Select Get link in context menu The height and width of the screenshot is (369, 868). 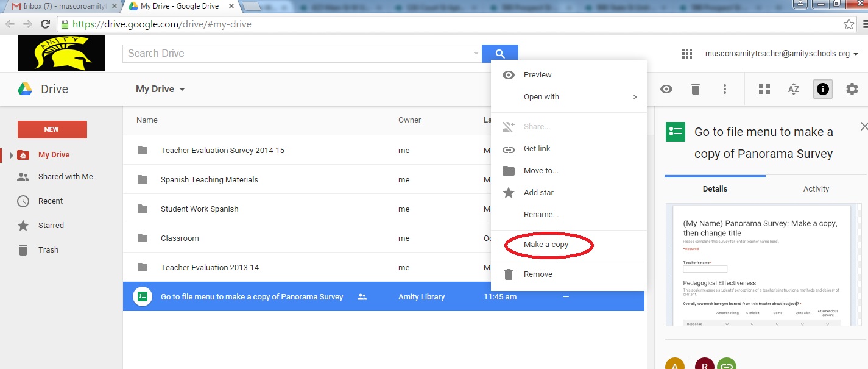569,149
